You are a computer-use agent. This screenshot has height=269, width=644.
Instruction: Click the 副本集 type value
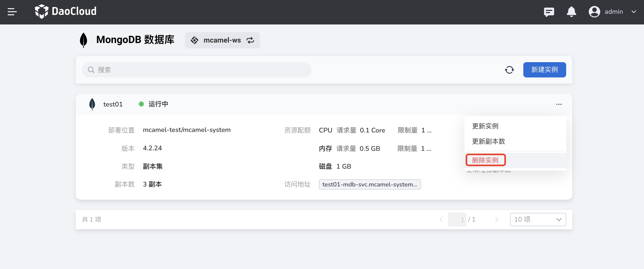click(153, 166)
